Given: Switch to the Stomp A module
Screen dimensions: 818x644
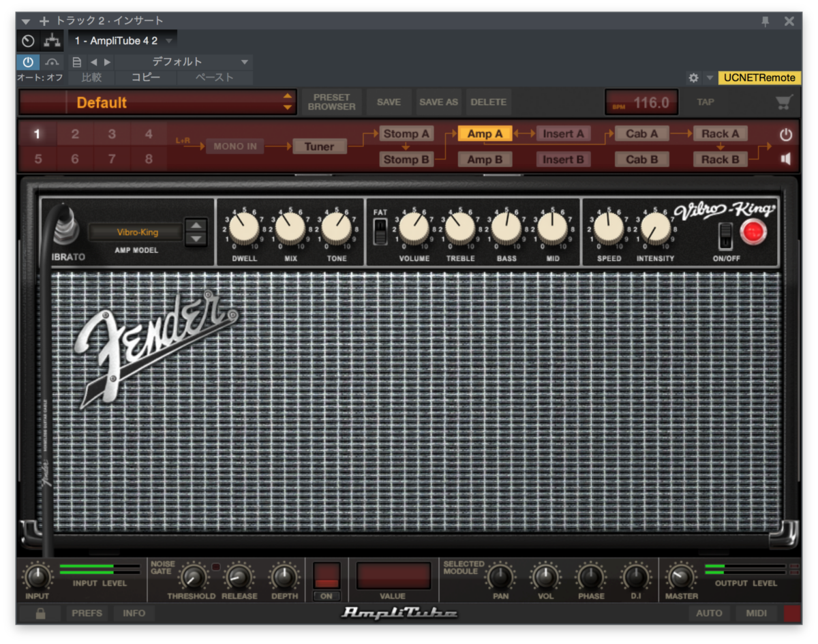Looking at the screenshot, I should coord(406,134).
